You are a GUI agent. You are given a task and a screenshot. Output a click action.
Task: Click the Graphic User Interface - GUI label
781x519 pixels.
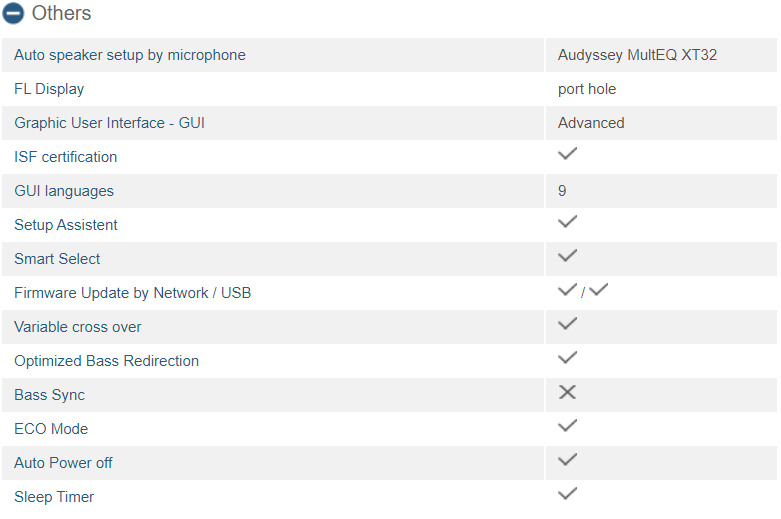point(109,123)
